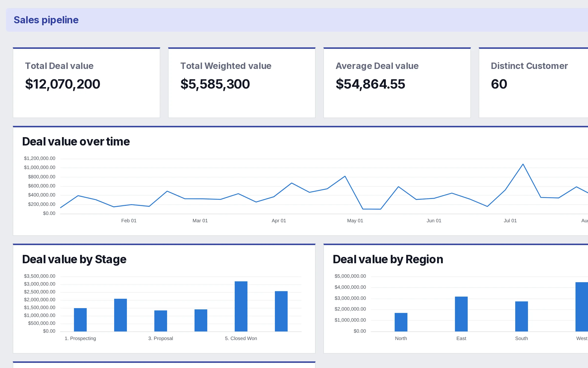Select the Average Deal value label

coord(377,66)
